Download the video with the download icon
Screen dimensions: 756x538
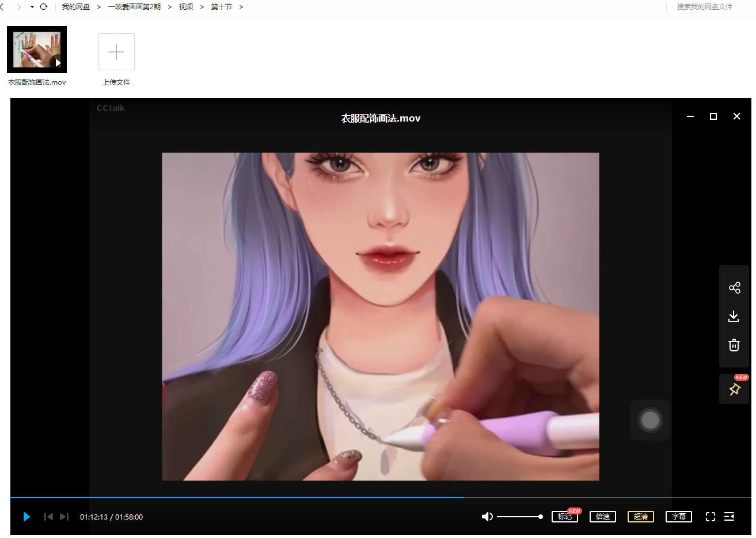click(x=734, y=316)
